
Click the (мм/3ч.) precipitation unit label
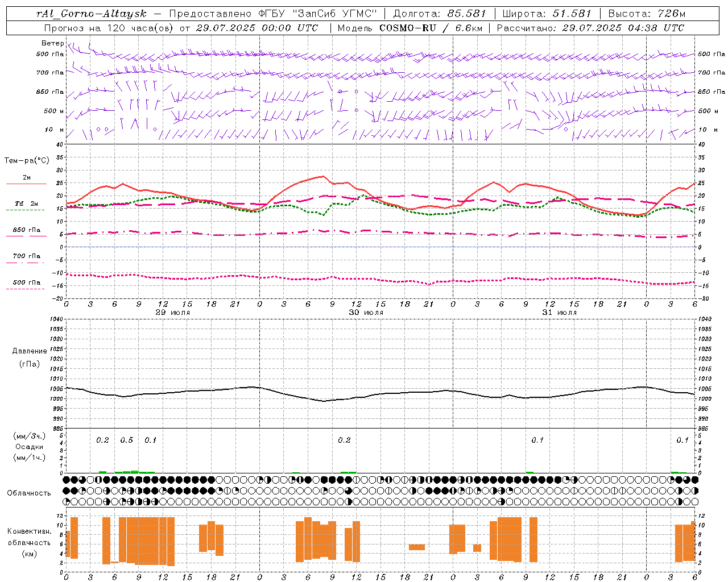click(30, 436)
